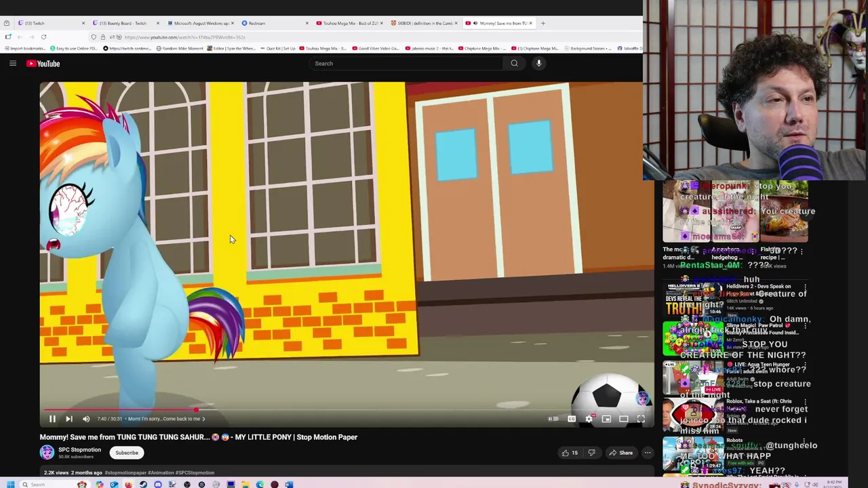Viewport: 868px width, 488px height.
Task: Switch to the Restream tab
Action: pyautogui.click(x=274, y=23)
